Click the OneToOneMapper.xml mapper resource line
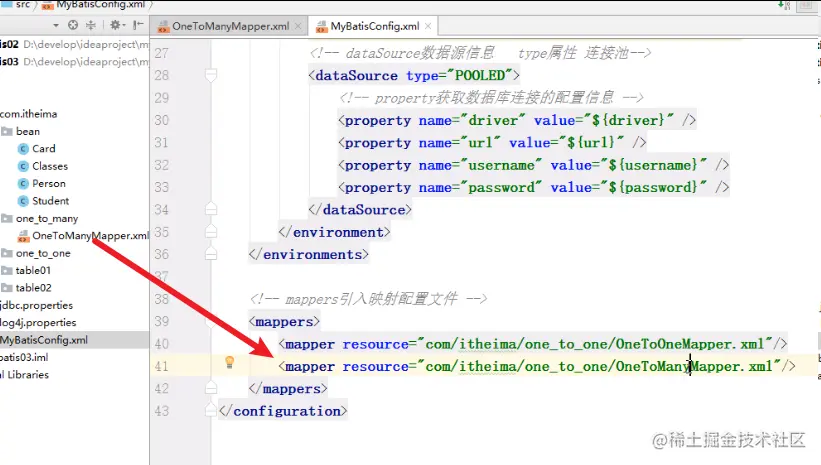Screen dimensions: 821x465 point(532,344)
